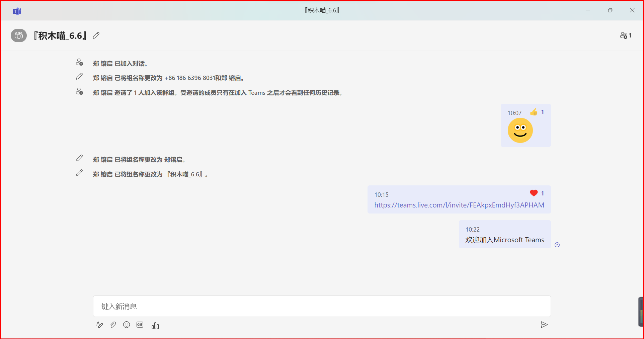This screenshot has width=644, height=339.
Task: Open the teams.live.com invite link
Action: (459, 205)
